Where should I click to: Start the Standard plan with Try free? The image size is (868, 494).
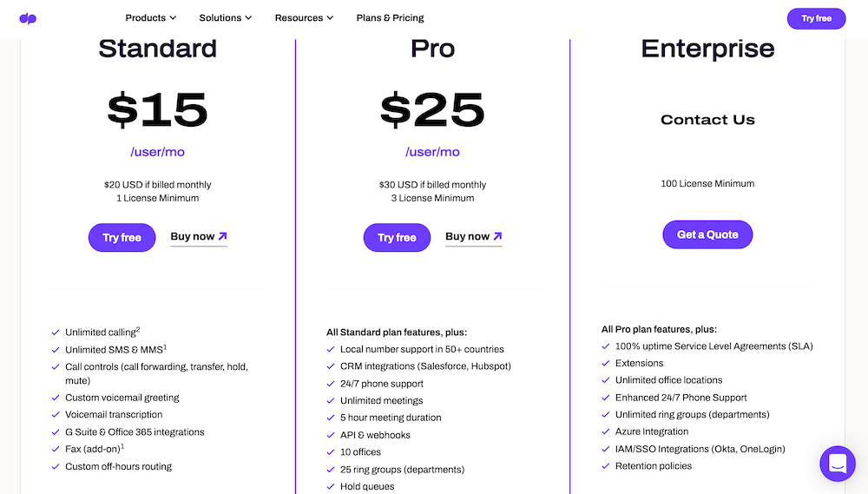click(x=122, y=238)
